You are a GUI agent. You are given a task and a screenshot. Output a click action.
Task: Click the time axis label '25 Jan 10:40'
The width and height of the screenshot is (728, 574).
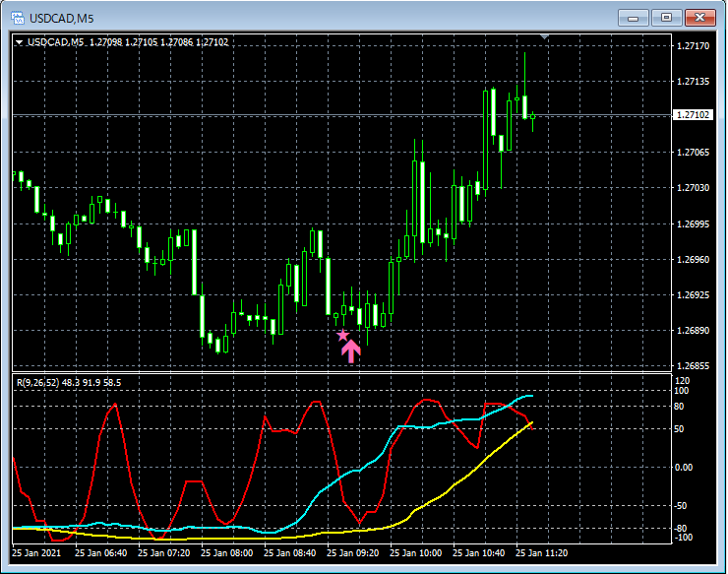(x=479, y=553)
